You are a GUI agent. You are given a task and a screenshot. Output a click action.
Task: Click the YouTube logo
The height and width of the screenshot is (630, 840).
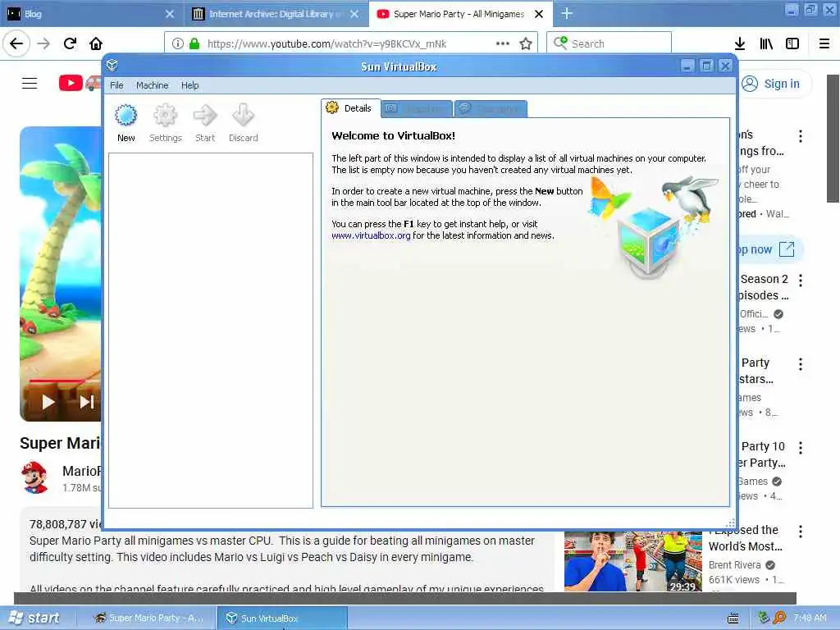pos(80,83)
